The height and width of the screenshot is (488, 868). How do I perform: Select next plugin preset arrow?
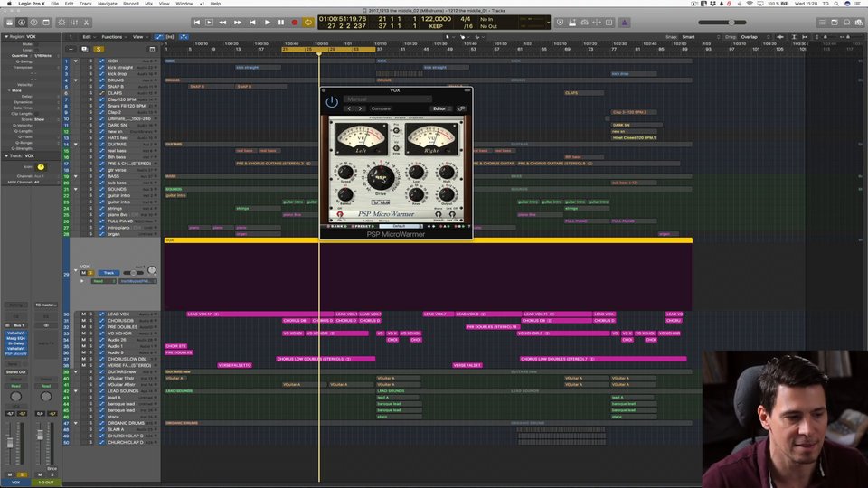tap(360, 109)
